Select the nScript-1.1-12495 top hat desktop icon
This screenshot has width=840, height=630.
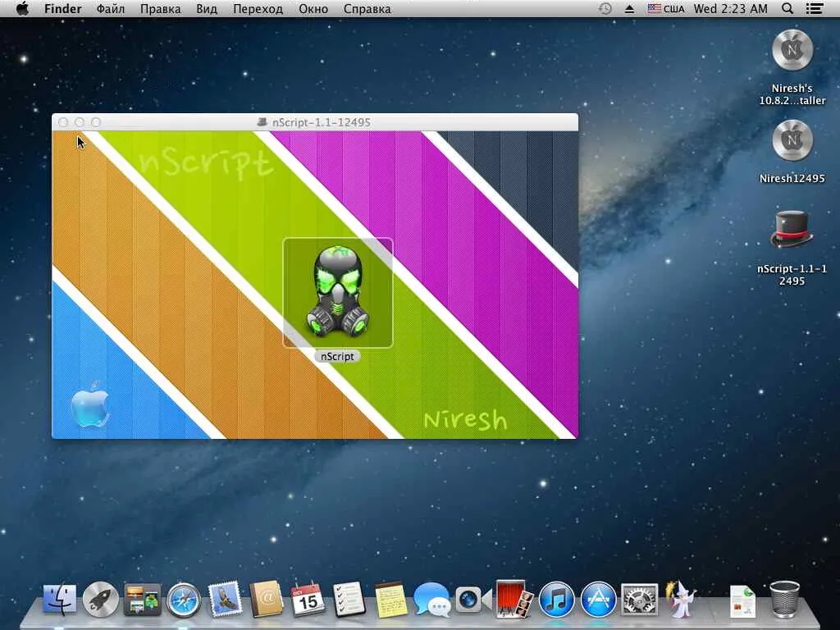pyautogui.click(x=792, y=231)
